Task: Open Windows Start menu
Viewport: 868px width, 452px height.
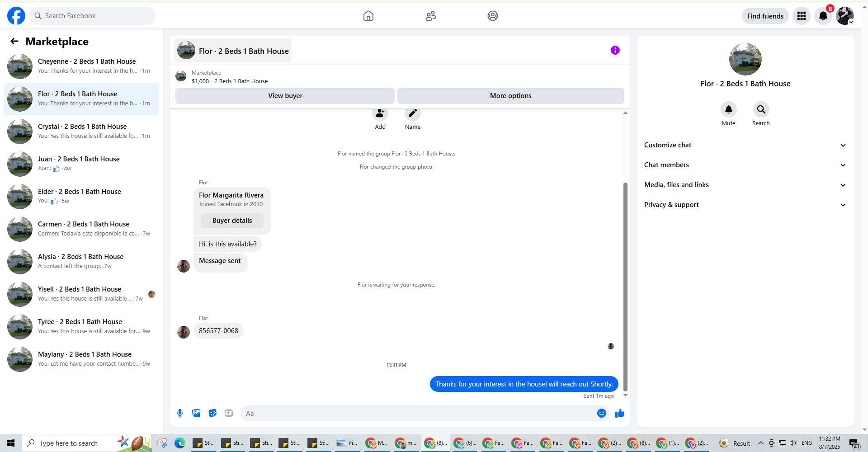Action: click(11, 443)
